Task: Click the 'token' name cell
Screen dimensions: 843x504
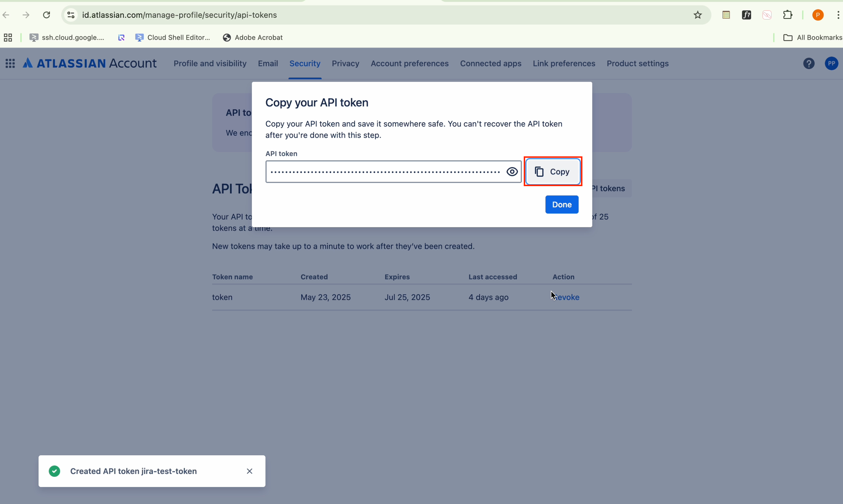Action: (x=222, y=297)
